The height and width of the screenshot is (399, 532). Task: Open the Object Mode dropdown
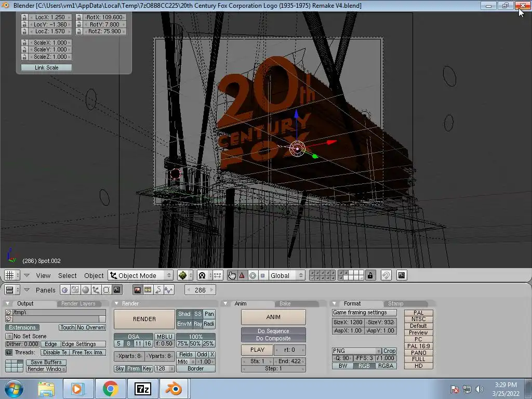[140, 275]
